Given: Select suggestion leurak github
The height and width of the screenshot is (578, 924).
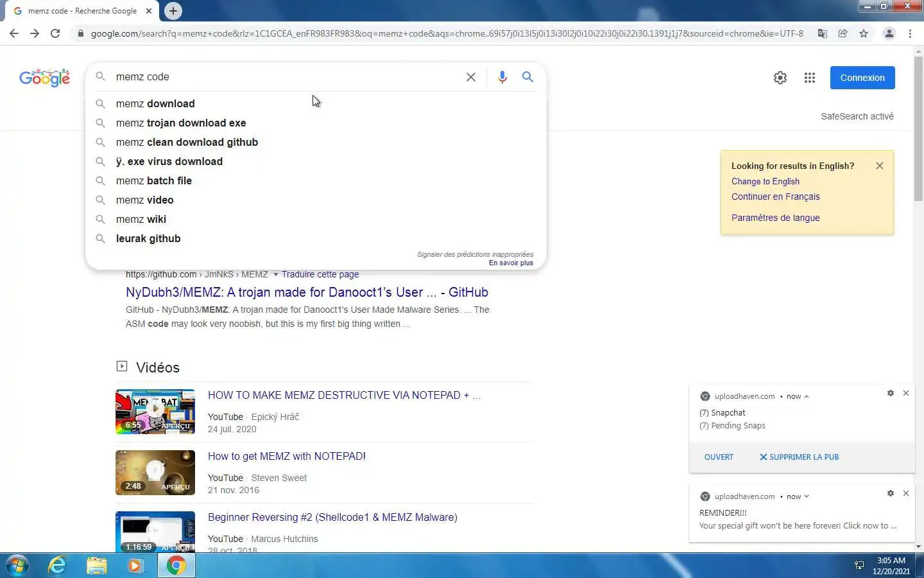Looking at the screenshot, I should click(316, 238).
